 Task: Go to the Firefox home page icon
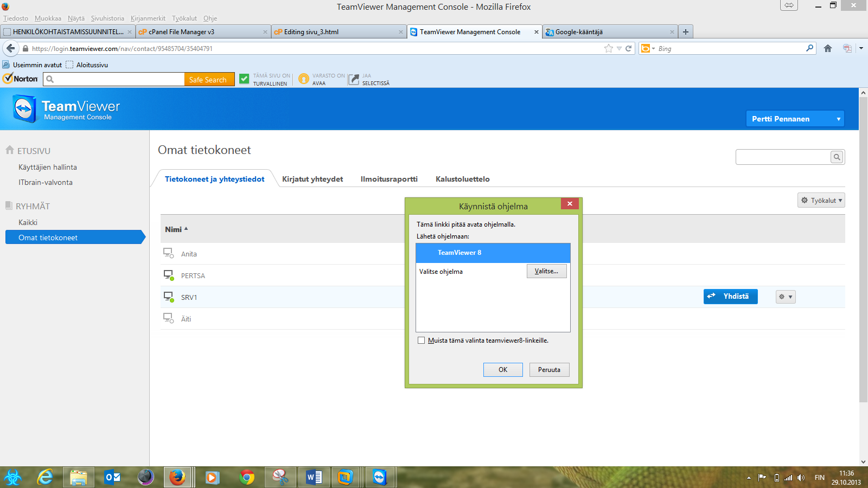point(828,48)
